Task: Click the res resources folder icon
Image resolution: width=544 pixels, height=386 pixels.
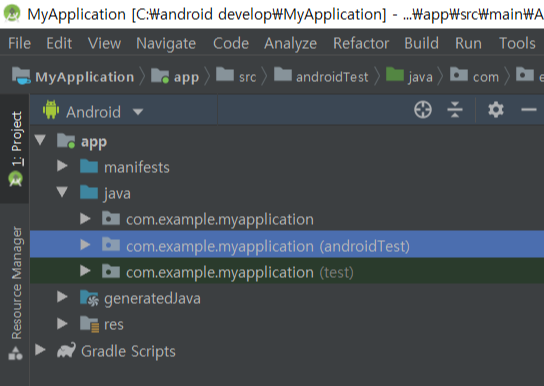Action: pos(89,324)
